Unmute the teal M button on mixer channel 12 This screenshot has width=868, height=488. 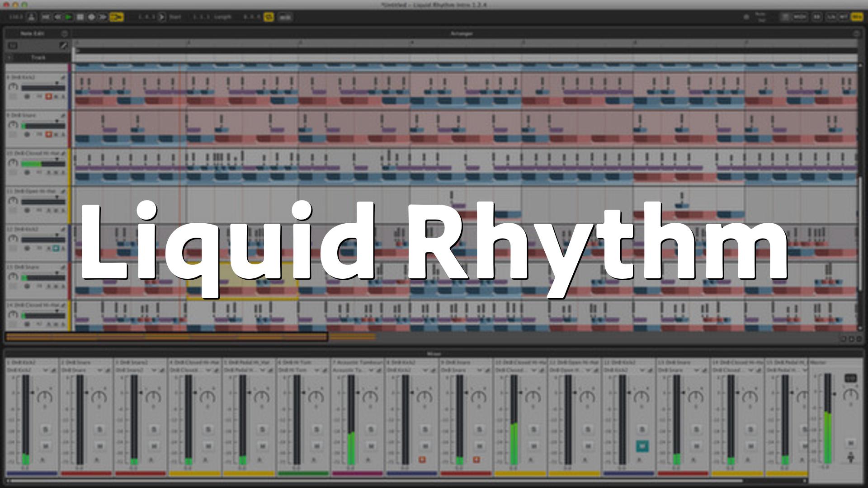(642, 446)
